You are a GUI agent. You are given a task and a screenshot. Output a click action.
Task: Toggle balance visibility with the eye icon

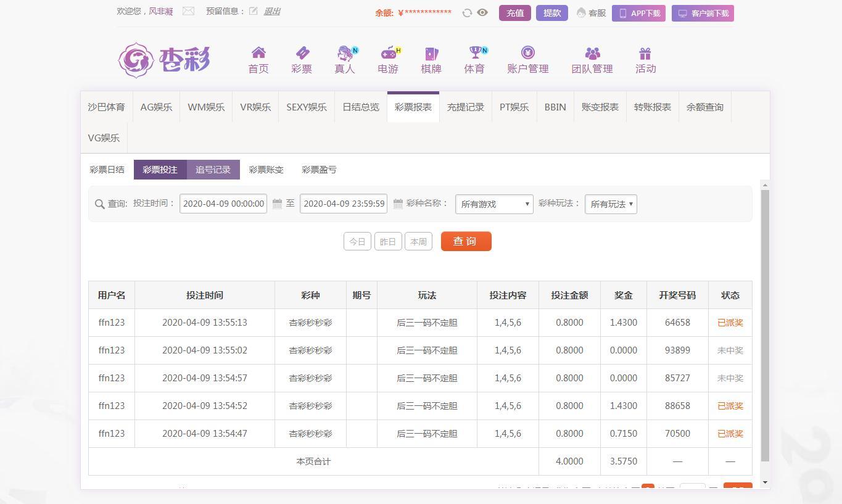click(x=482, y=13)
